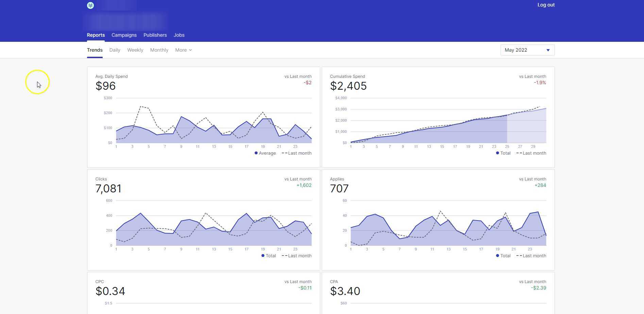This screenshot has width=644, height=314.
Task: Select the Daily report view
Action: 115,50
